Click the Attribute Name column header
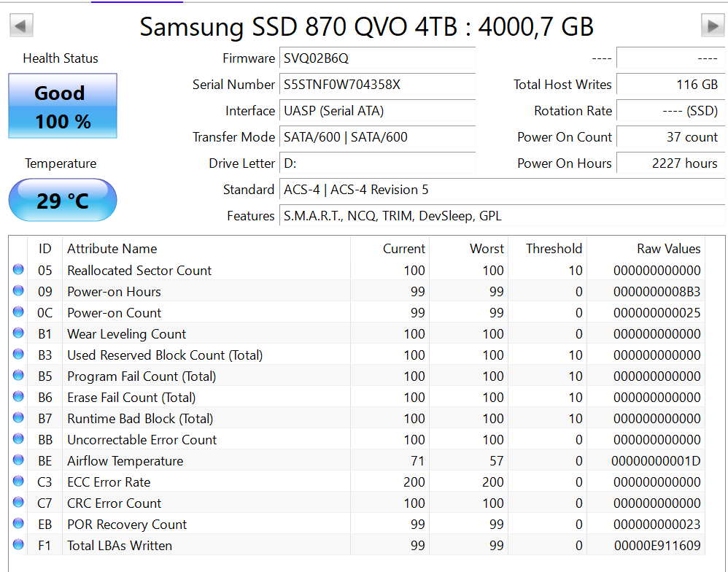Viewport: 728px width, 572px height. point(206,249)
